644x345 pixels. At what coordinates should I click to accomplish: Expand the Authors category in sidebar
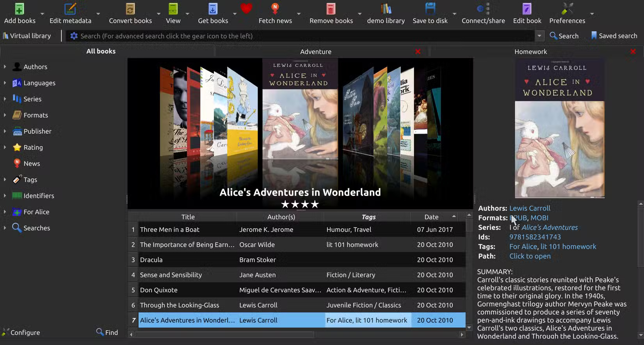[x=5, y=67]
